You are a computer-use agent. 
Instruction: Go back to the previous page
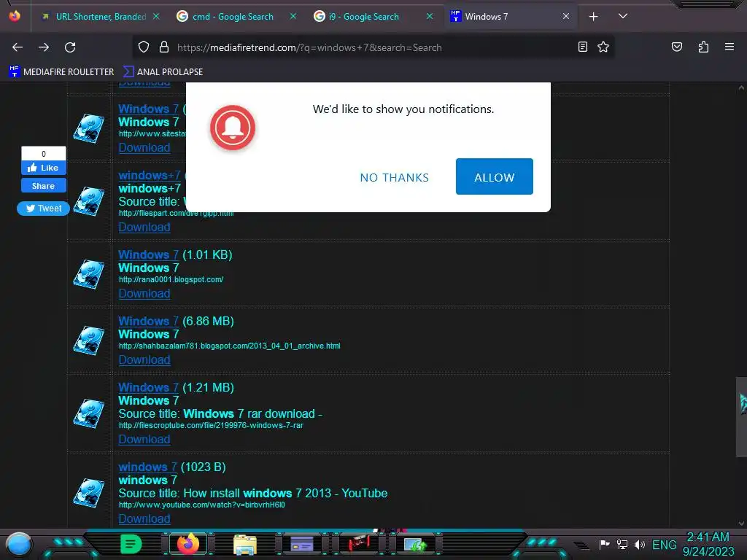(18, 47)
